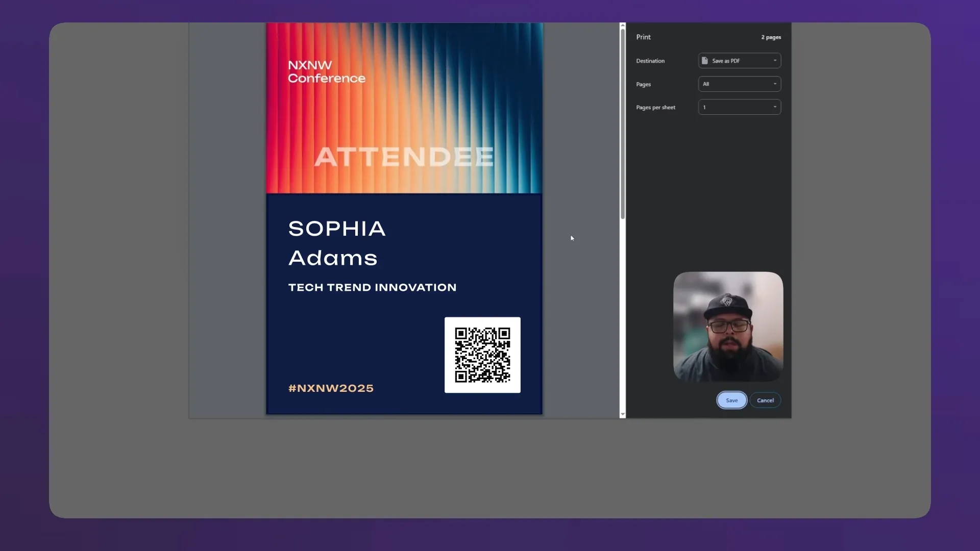The width and height of the screenshot is (980, 551).
Task: Click the scroll-down arrow of the preview scrollbar
Action: point(623,415)
